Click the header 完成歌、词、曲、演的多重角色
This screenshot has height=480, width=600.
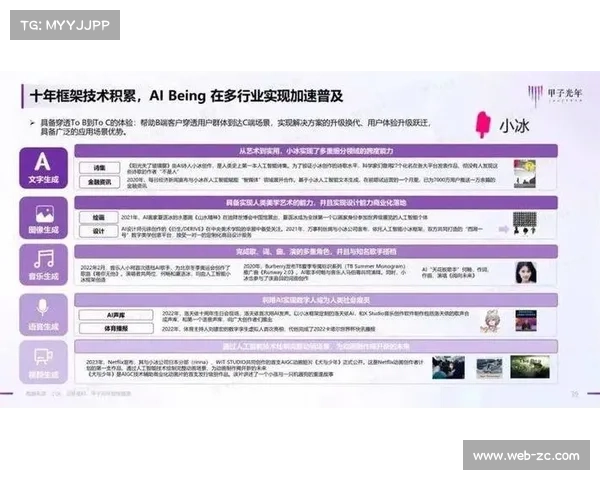(x=316, y=251)
